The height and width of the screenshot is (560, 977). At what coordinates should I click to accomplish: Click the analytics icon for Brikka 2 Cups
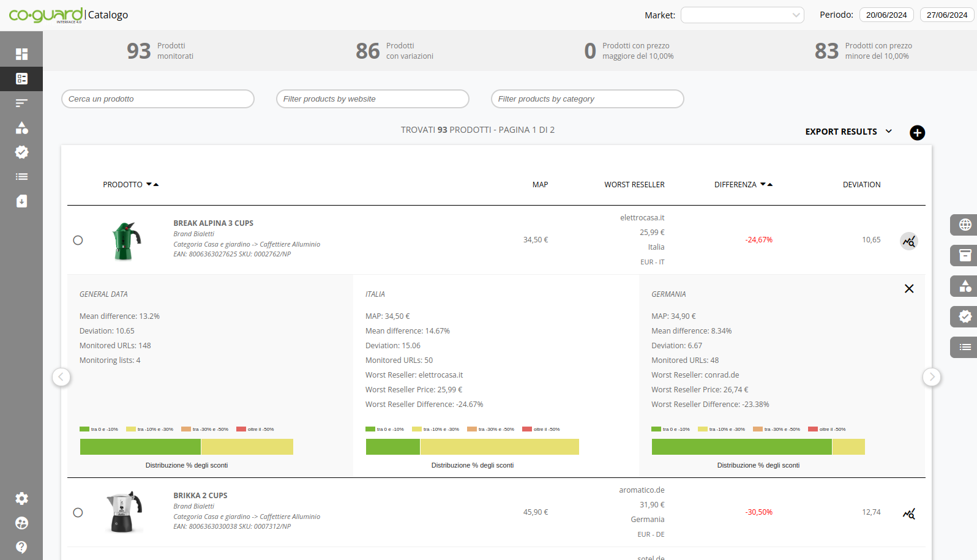tap(909, 513)
